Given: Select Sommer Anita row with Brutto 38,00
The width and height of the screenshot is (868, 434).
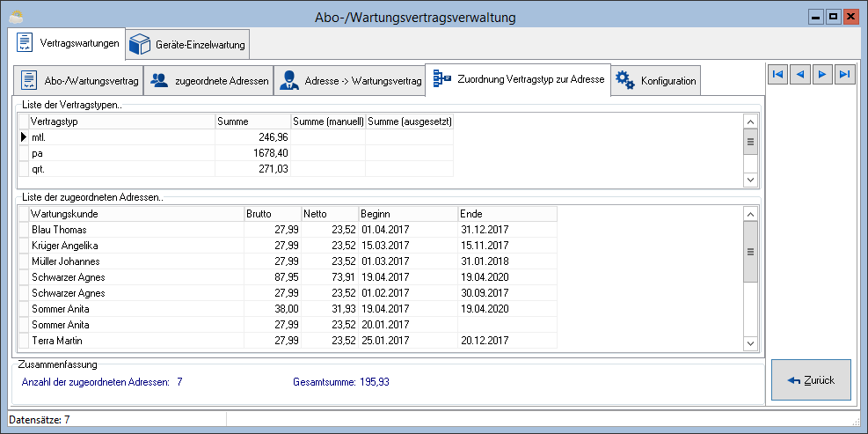Looking at the screenshot, I should (x=288, y=309).
